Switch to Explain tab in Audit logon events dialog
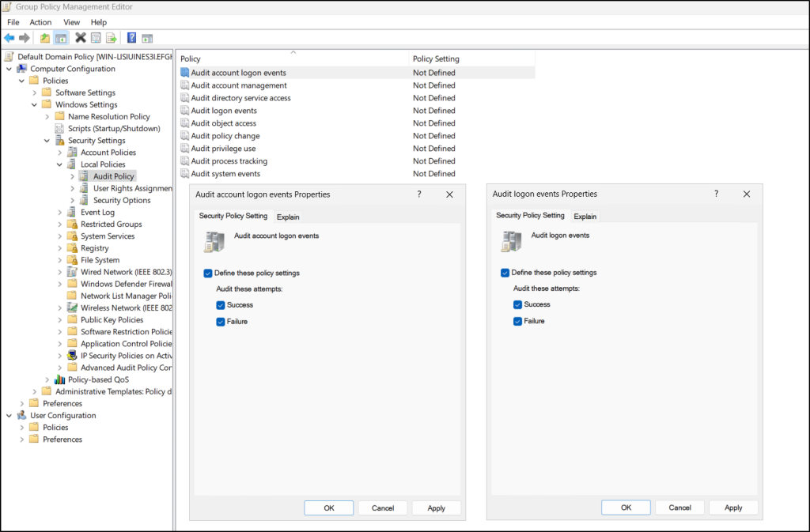The height and width of the screenshot is (532, 810). pos(585,217)
